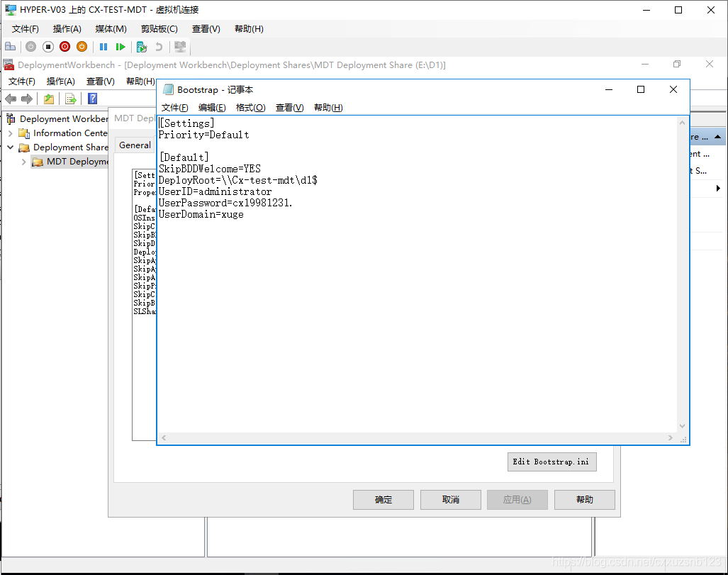The height and width of the screenshot is (575, 728).
Task: Open 帮助(H) menu in Deployment Workbench
Action: pos(140,82)
